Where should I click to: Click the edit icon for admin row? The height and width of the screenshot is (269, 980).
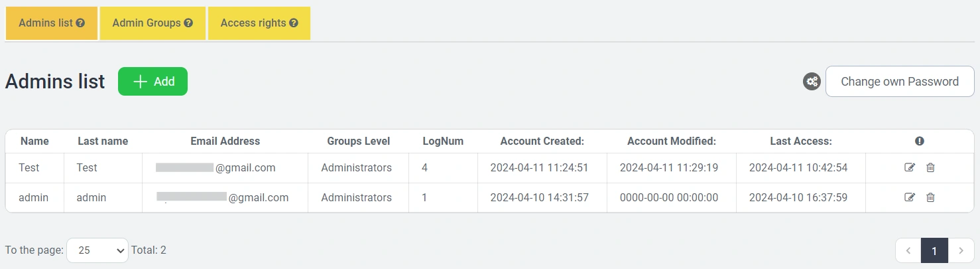pyautogui.click(x=910, y=197)
